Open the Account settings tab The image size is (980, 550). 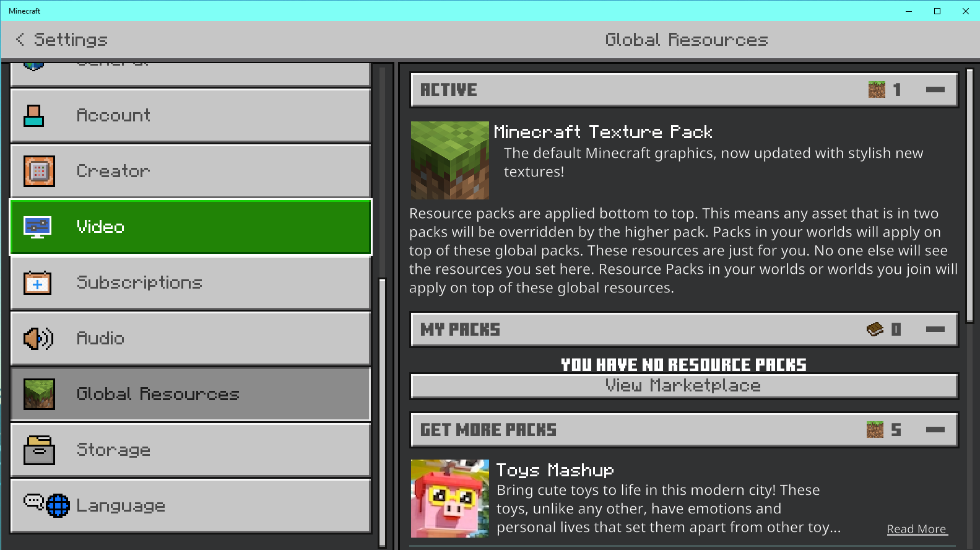pyautogui.click(x=191, y=116)
